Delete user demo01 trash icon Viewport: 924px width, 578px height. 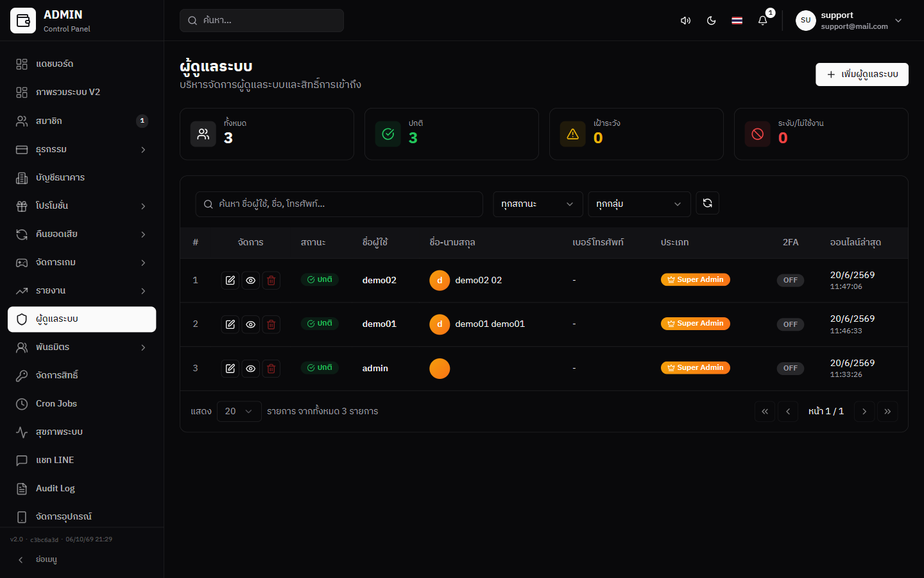(271, 324)
